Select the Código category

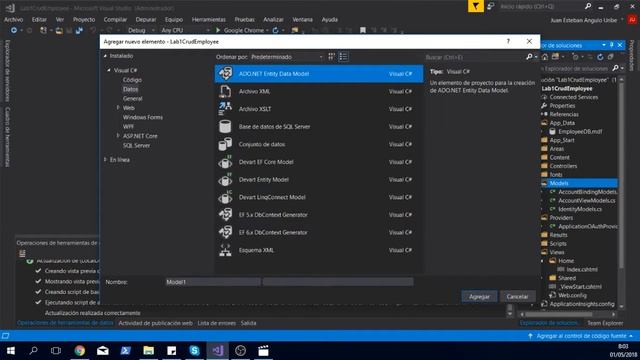[x=132, y=80]
